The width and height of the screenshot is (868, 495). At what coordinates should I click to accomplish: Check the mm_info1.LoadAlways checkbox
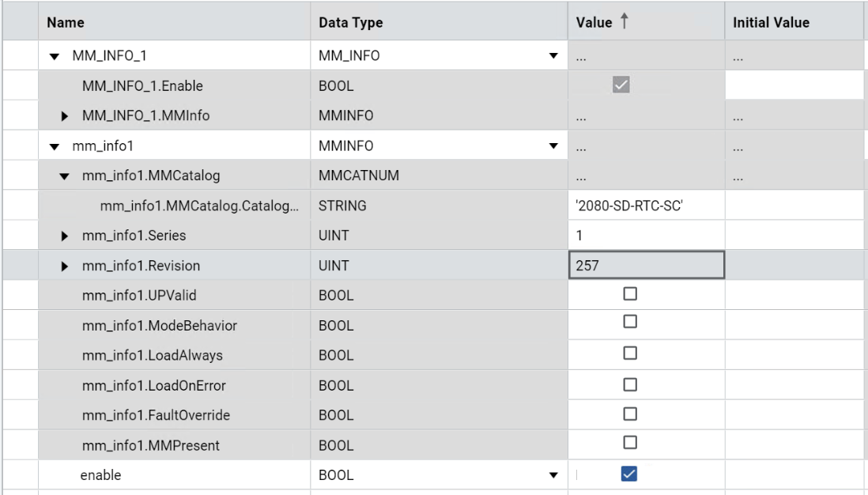pos(631,355)
